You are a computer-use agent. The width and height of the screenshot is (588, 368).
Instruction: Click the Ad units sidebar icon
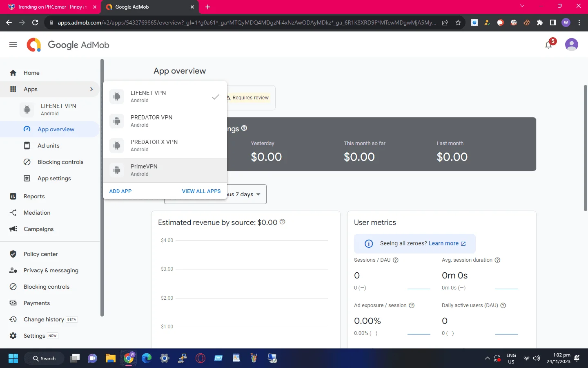(27, 146)
